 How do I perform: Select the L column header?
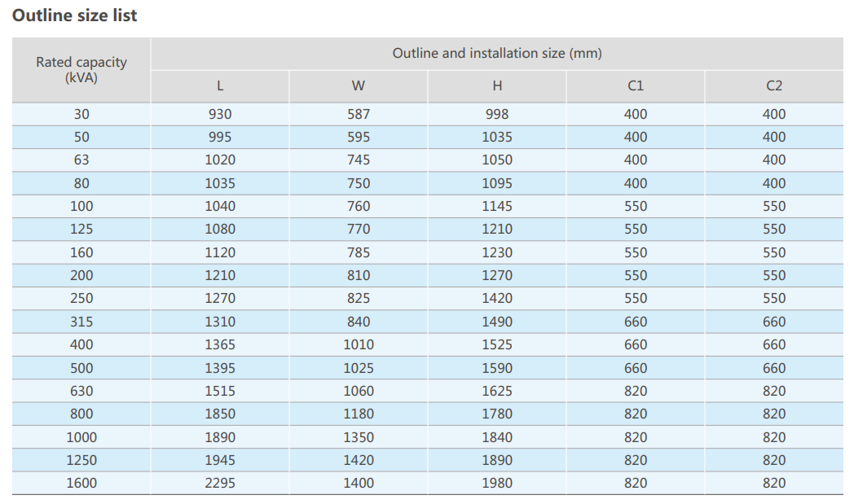pos(220,86)
